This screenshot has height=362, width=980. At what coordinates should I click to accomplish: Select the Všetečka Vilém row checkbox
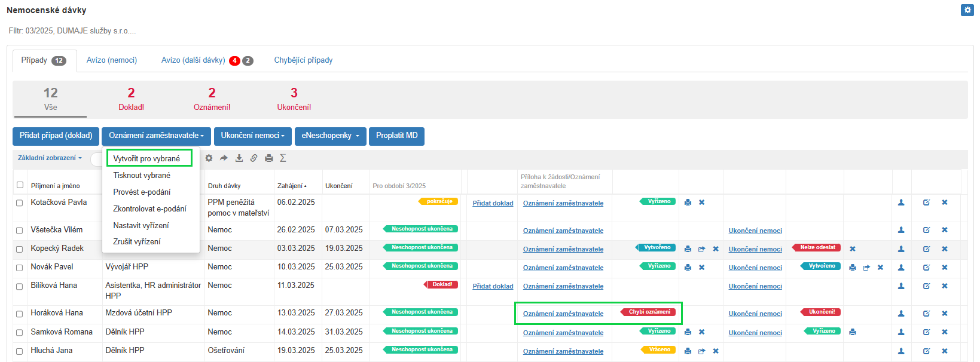20,231
